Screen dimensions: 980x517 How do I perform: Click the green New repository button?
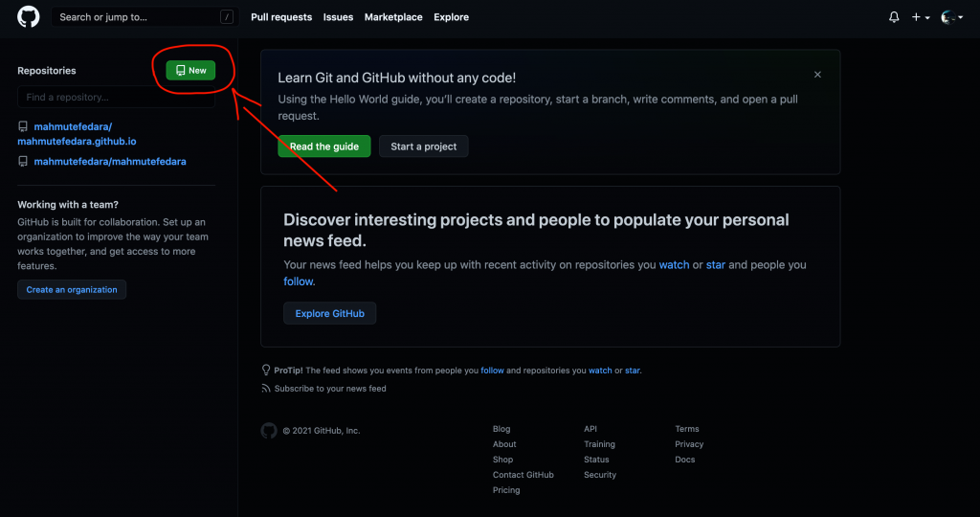pos(190,71)
